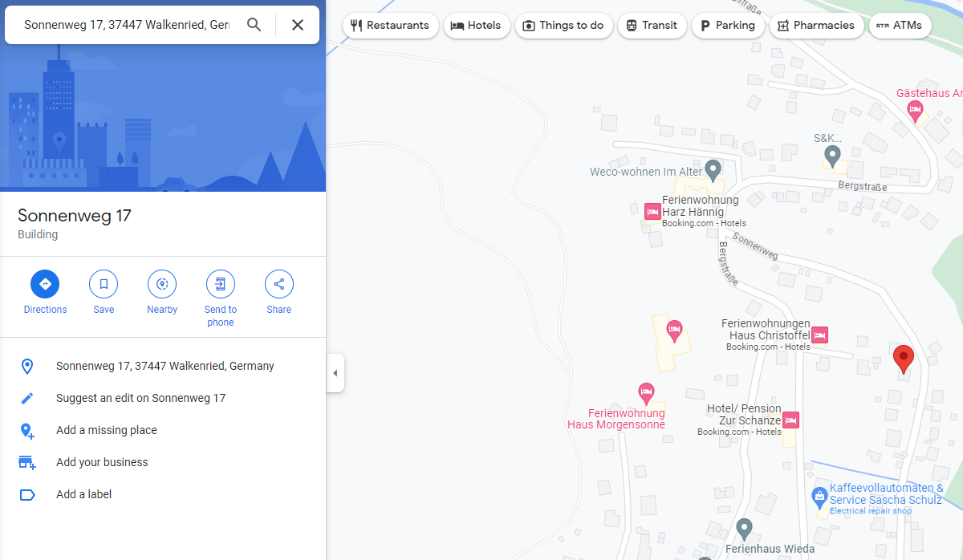Save Sonnenweg 17 using bookmark icon
The height and width of the screenshot is (560, 963).
point(104,284)
